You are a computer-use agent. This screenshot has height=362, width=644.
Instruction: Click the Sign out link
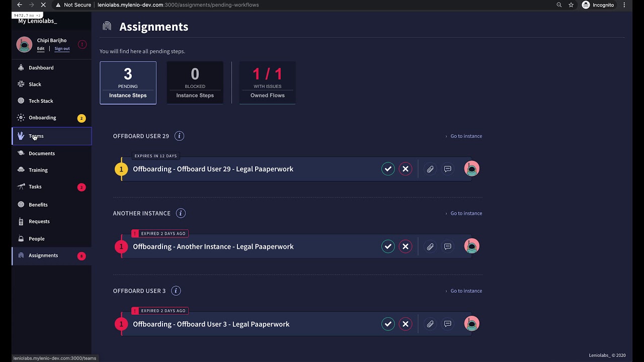(62, 49)
